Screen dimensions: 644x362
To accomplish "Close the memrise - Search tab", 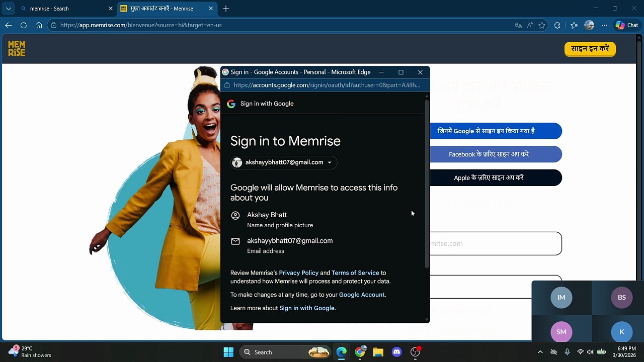I will pyautogui.click(x=111, y=9).
